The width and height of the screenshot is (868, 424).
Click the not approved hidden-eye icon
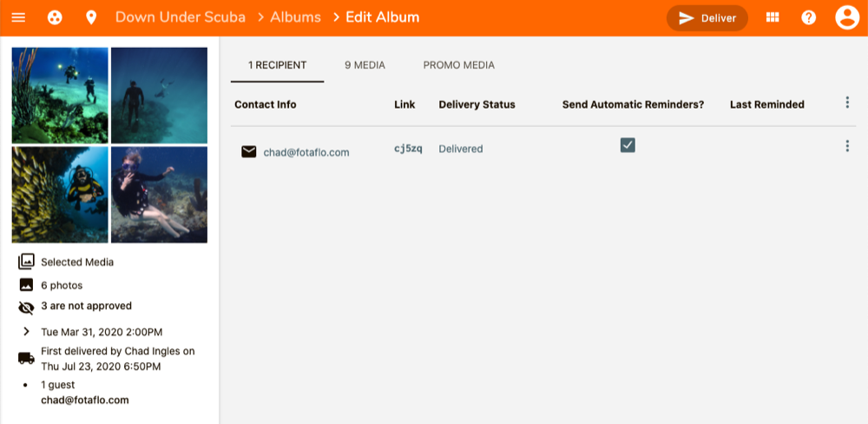pyautogui.click(x=26, y=308)
